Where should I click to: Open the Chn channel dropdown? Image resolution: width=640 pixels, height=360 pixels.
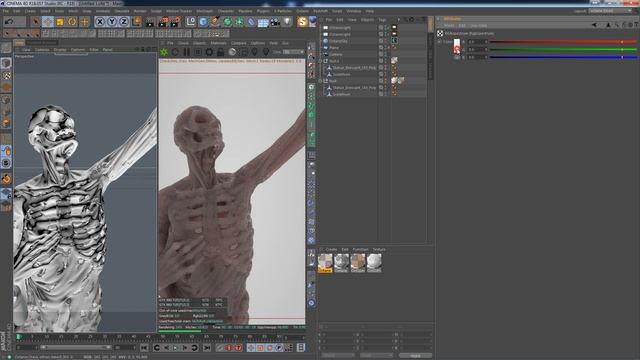pos(294,52)
